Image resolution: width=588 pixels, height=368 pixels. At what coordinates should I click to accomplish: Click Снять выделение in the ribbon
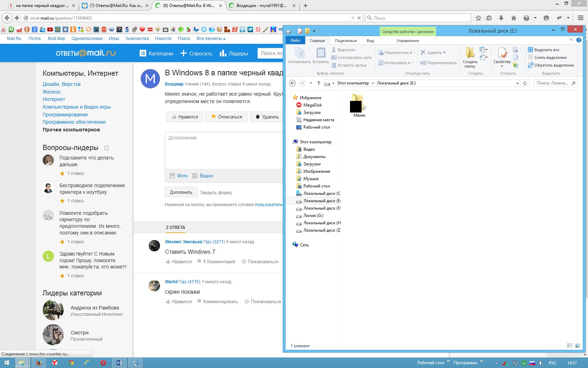click(547, 57)
